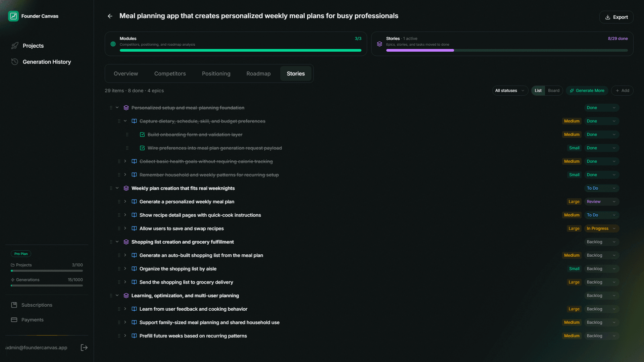Screen dimensions: 644x362
Task: Click the Pro Plan badge in the sidebar
Action: point(21,254)
